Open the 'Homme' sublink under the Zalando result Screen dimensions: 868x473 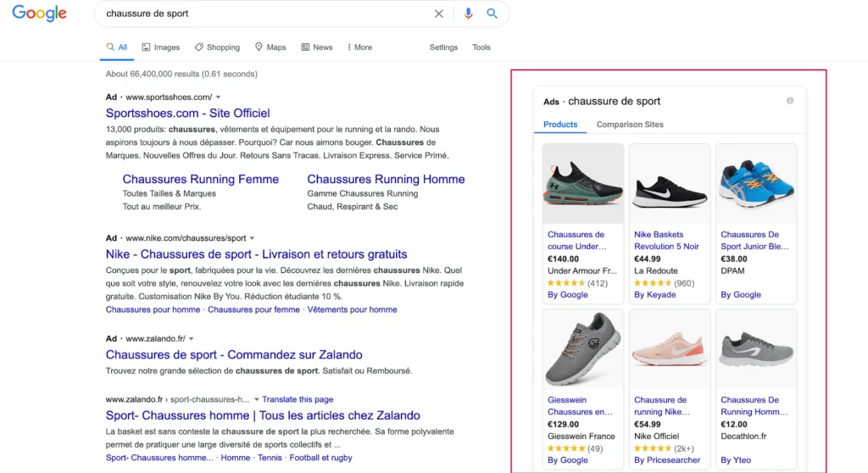coord(236,458)
